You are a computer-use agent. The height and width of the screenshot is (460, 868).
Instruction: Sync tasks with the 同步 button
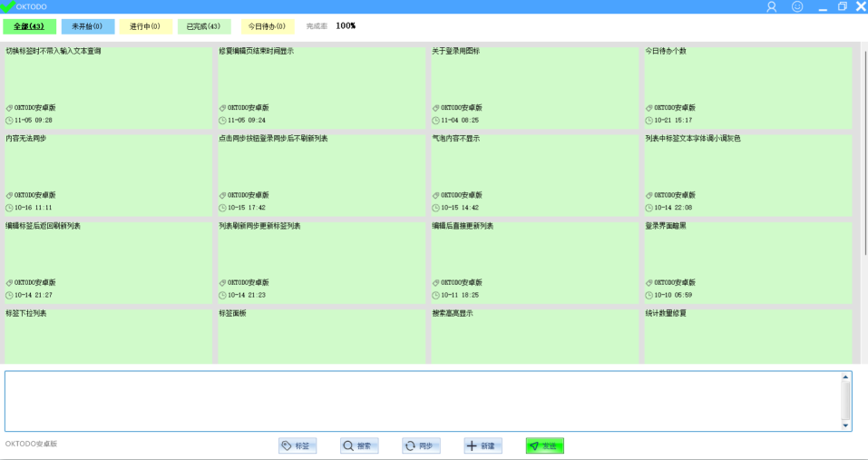[x=421, y=445]
